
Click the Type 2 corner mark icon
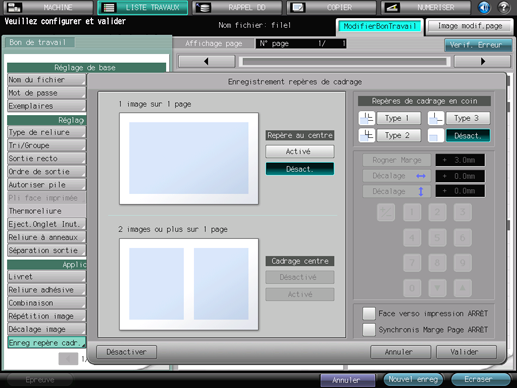click(367, 135)
